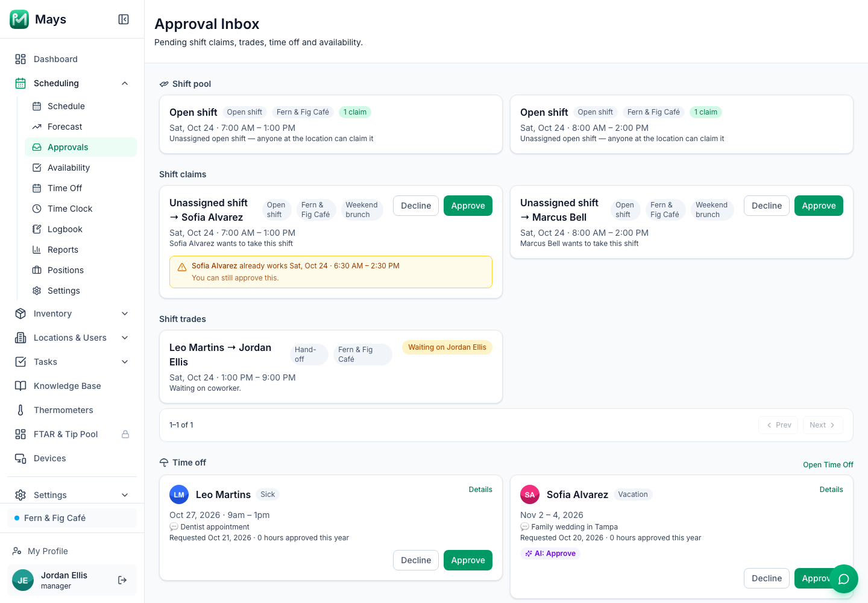This screenshot has width=868, height=603.
Task: Click the lock icon next to FTAR & Tip Pool
Action: click(x=125, y=434)
